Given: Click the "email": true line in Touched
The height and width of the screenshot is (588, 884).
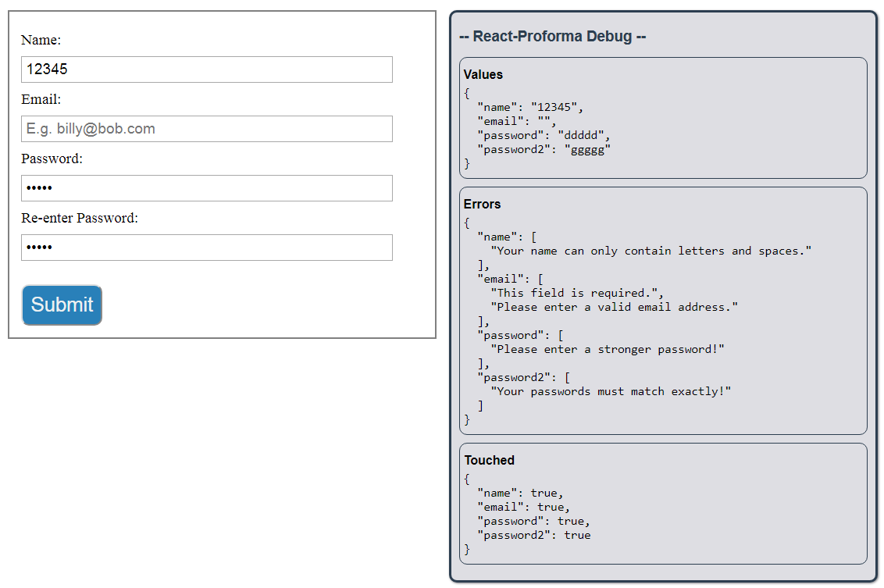Looking at the screenshot, I should [523, 508].
